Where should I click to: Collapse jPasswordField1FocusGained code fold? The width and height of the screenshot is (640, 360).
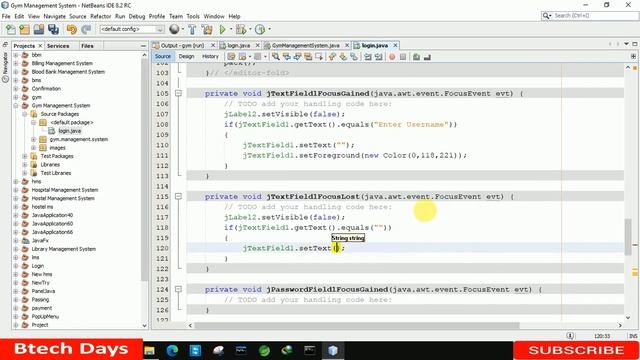point(178,289)
